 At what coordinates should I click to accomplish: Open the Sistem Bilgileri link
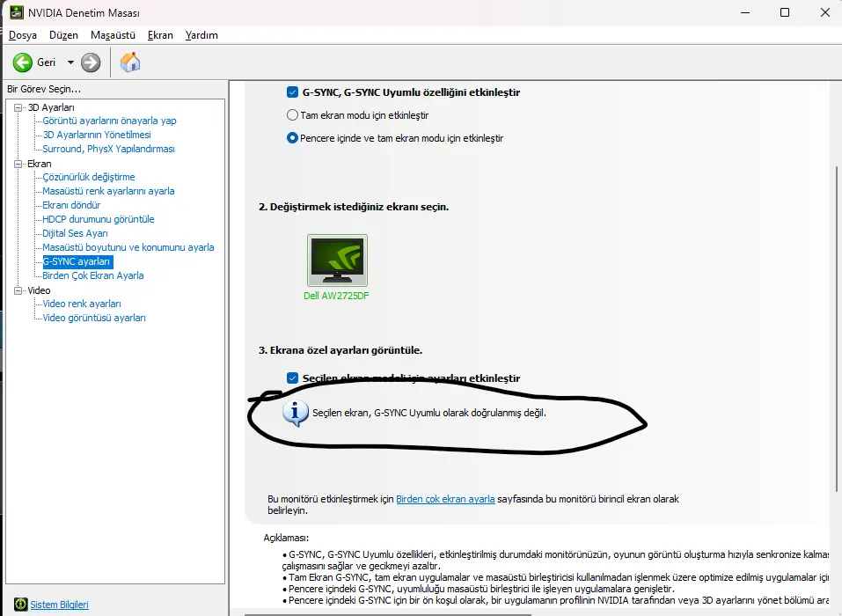pyautogui.click(x=59, y=605)
